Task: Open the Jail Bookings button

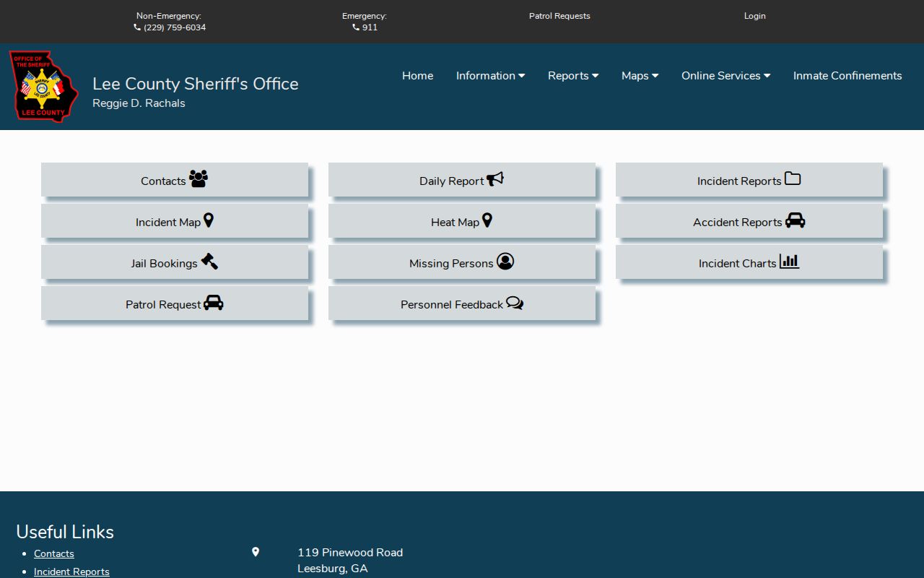Action: click(x=175, y=262)
